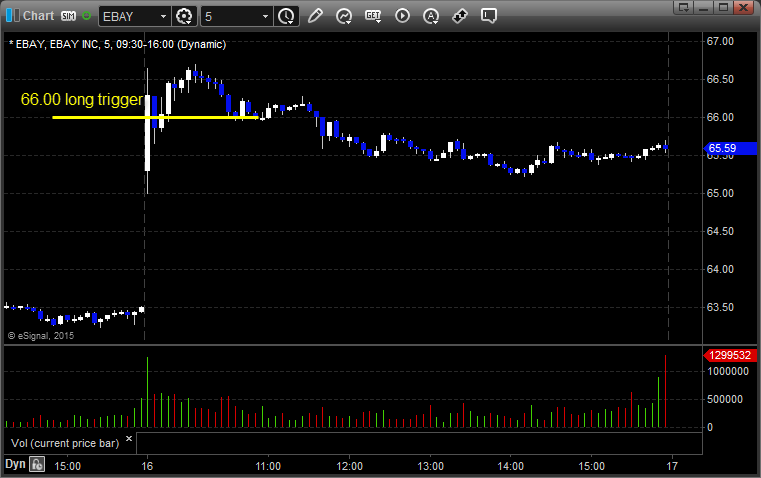Click the 64.00 price axis label

(720, 269)
